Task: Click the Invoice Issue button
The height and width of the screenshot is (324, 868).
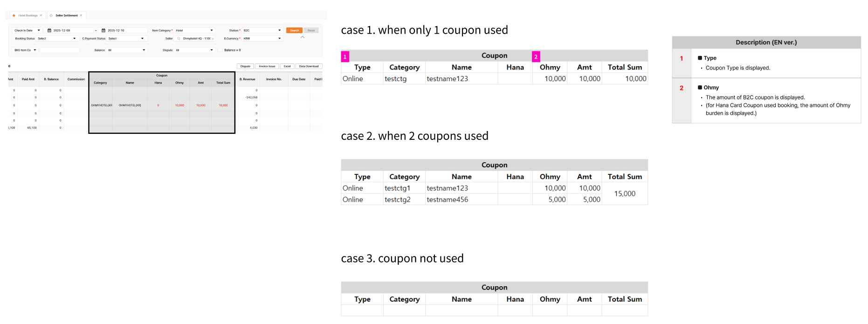Action: 267,66
